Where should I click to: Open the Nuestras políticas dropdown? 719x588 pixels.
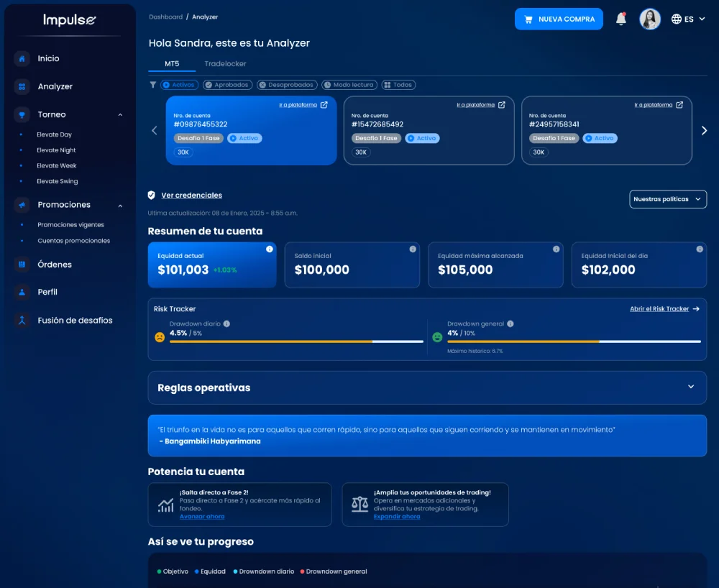[668, 199]
